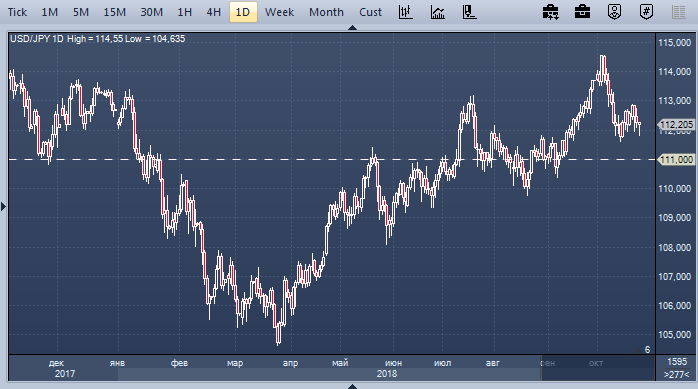The height and width of the screenshot is (389, 698).
Task: Switch to 4H timeframe
Action: click(214, 12)
